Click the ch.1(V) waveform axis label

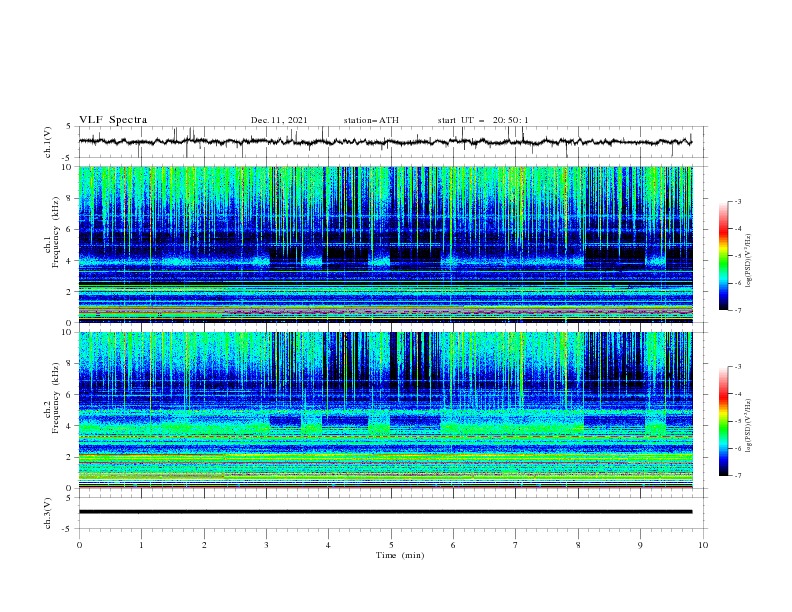pyautogui.click(x=48, y=142)
